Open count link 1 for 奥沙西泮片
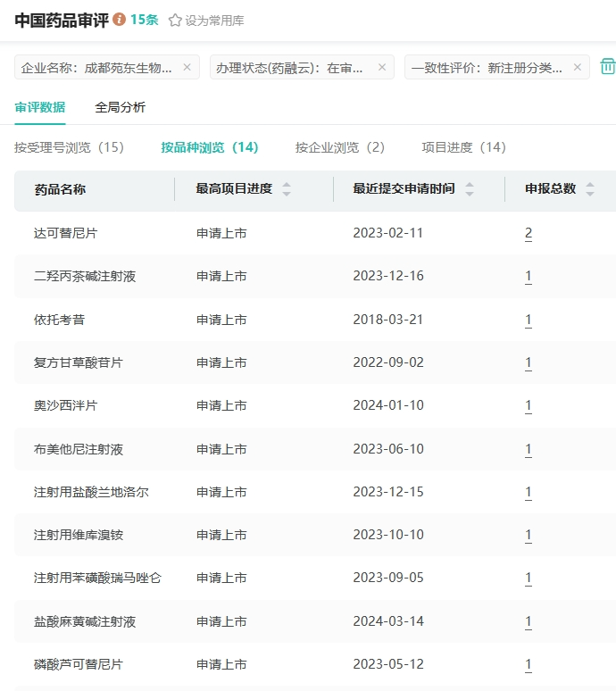The width and height of the screenshot is (616, 691). tap(529, 405)
